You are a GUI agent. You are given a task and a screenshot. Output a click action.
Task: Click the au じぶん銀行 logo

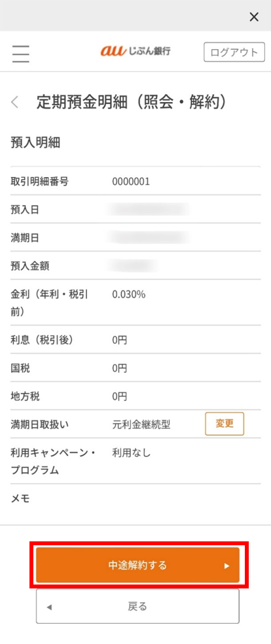[x=135, y=52]
